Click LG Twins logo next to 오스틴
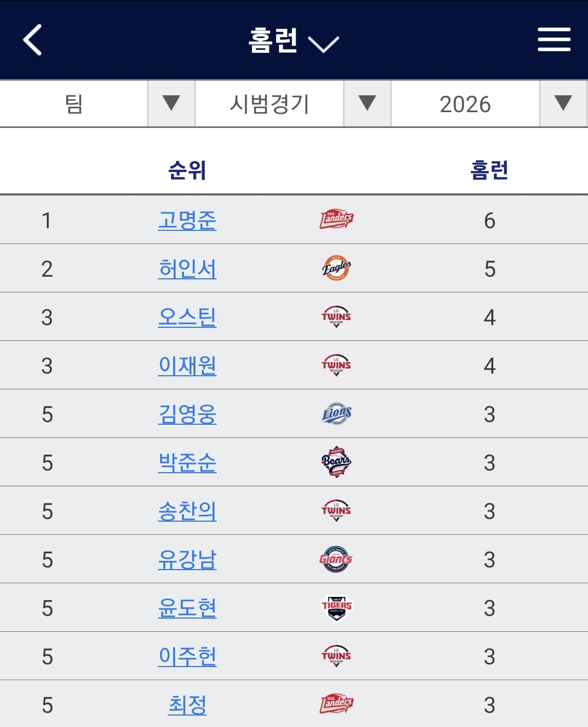588x727 pixels. [x=336, y=316]
